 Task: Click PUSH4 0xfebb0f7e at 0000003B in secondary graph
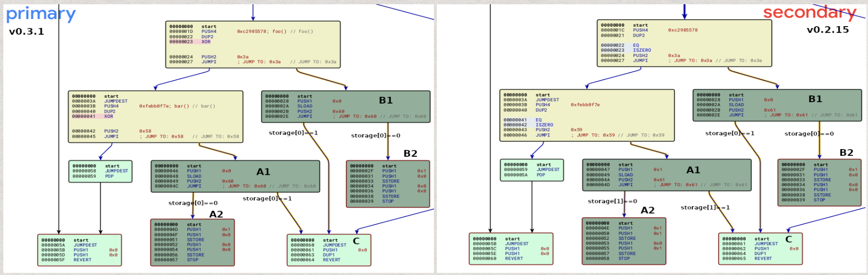(551, 105)
